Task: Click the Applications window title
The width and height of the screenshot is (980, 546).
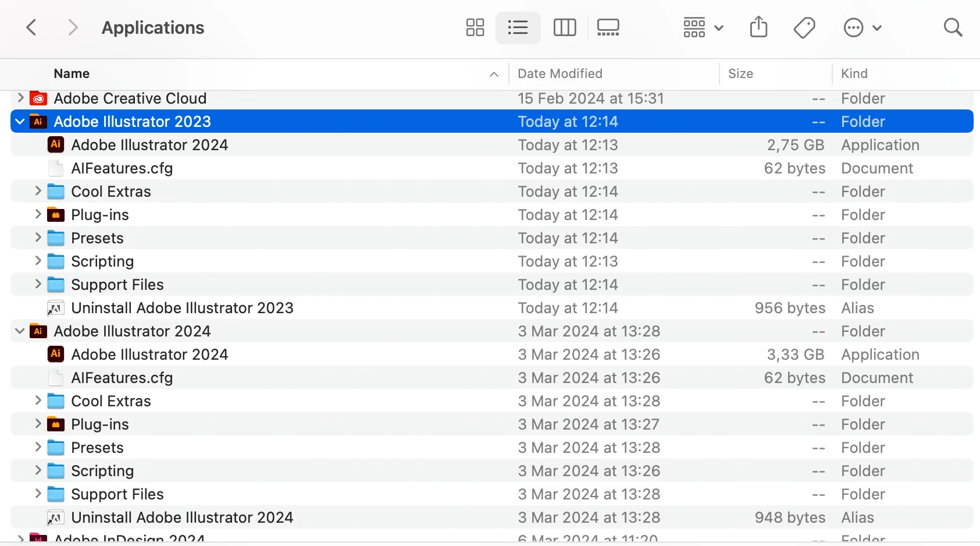Action: pyautogui.click(x=153, y=27)
